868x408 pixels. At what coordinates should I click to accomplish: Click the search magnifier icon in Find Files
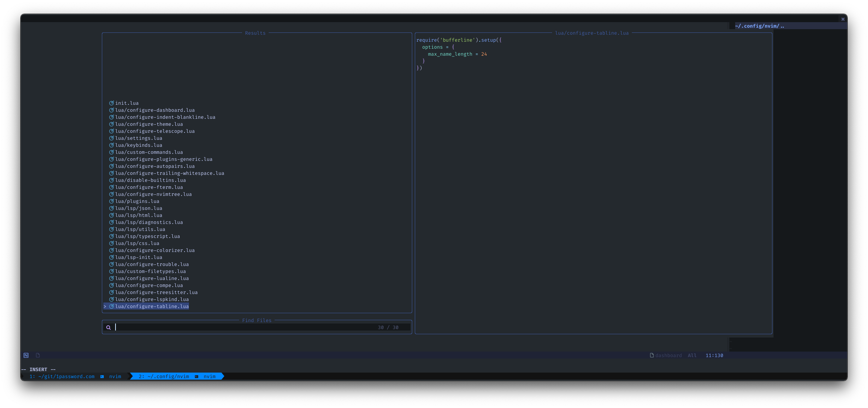pyautogui.click(x=108, y=328)
